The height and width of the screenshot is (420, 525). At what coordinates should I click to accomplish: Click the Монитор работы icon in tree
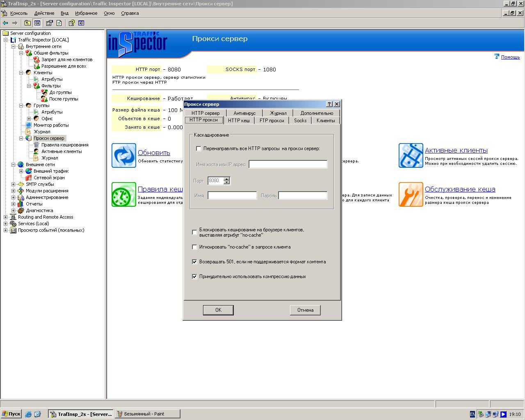click(x=29, y=125)
